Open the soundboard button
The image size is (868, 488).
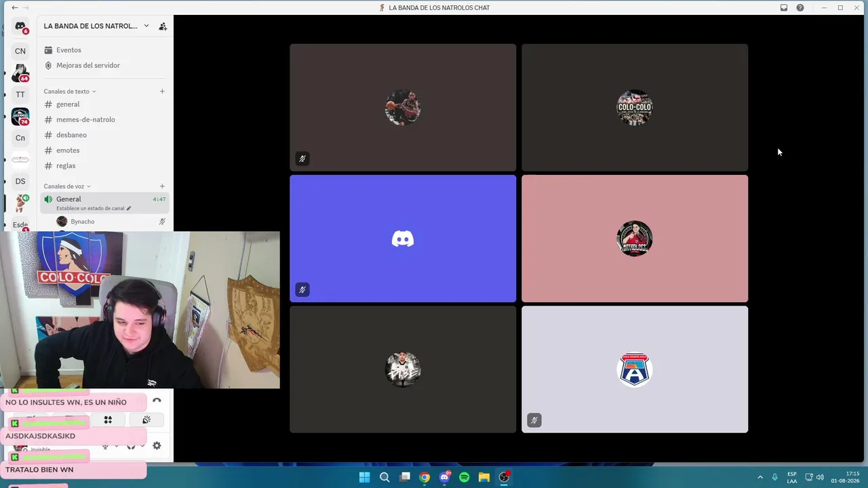coord(146,420)
